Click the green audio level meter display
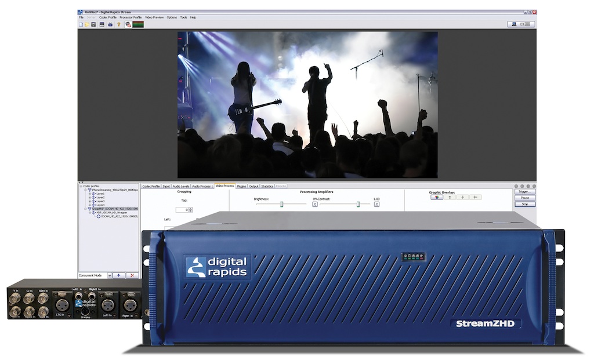The image size is (594, 364). [x=138, y=24]
